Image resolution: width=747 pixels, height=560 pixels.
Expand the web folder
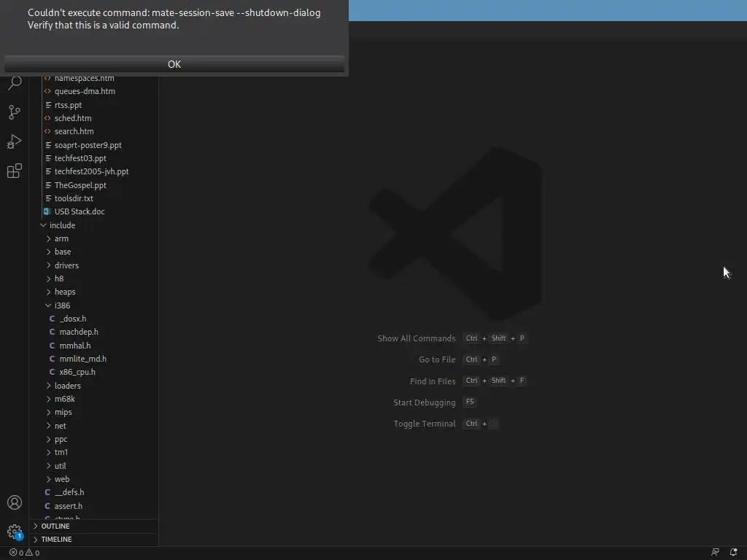coord(94,479)
